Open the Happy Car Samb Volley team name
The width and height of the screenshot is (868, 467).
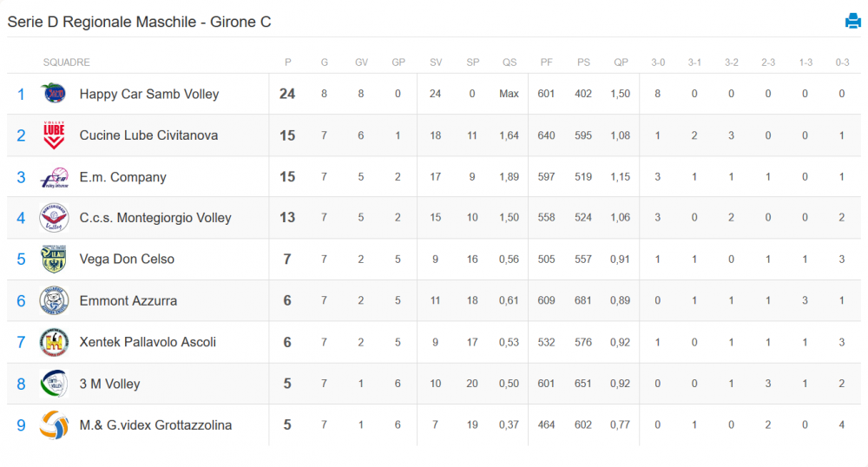point(149,94)
